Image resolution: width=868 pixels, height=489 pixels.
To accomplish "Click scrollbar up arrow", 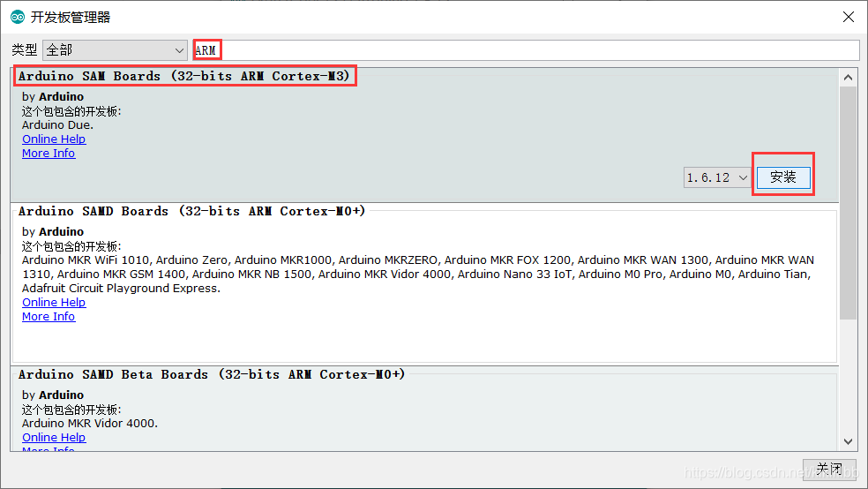I will coord(848,78).
